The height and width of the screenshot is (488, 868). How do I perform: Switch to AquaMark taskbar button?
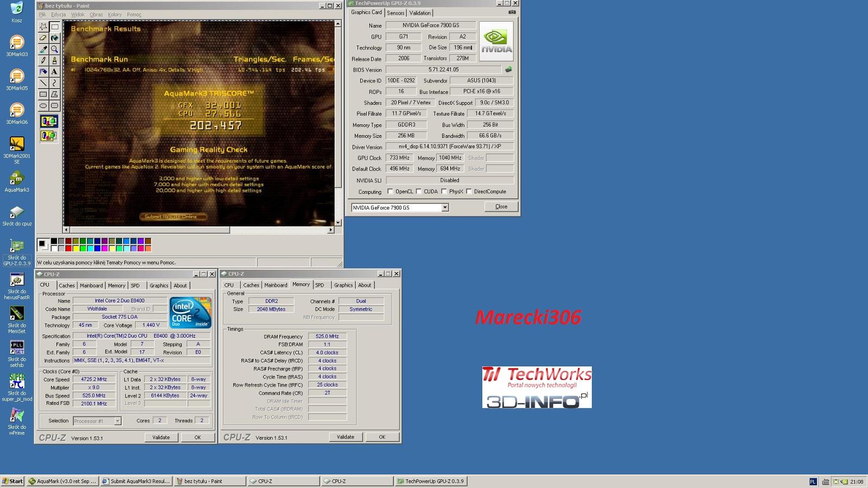tap(63, 481)
